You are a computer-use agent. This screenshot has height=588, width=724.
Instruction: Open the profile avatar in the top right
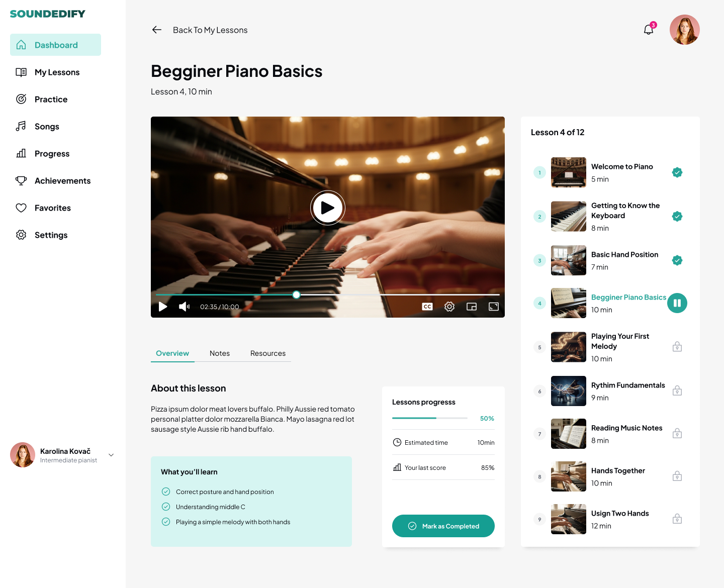(x=685, y=30)
